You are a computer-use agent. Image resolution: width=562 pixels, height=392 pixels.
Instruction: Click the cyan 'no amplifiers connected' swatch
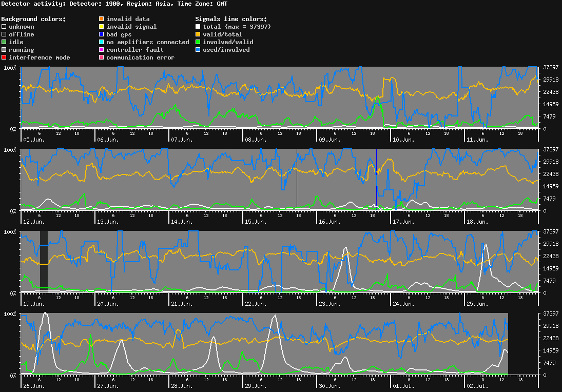[102, 42]
